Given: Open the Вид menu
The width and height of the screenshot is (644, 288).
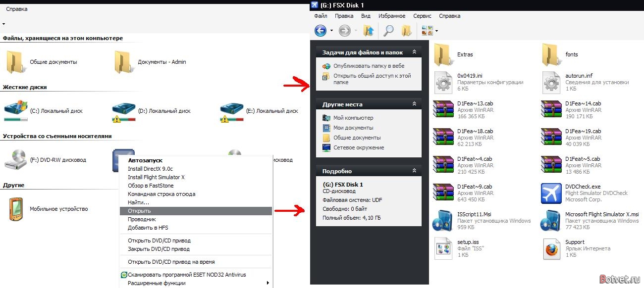Looking at the screenshot, I should tap(366, 16).
